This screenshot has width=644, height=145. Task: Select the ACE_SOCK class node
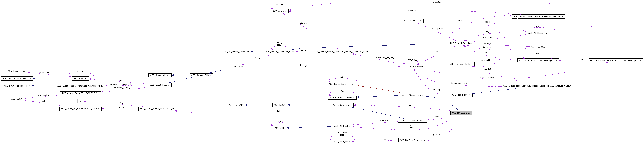pyautogui.click(x=280, y=105)
